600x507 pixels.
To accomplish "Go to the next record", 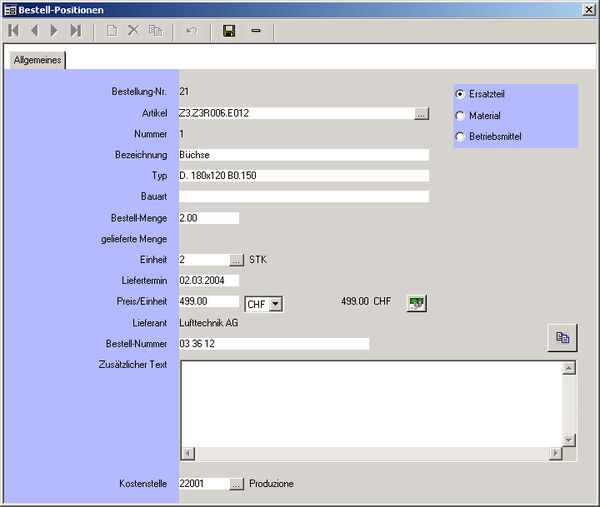I will click(54, 31).
